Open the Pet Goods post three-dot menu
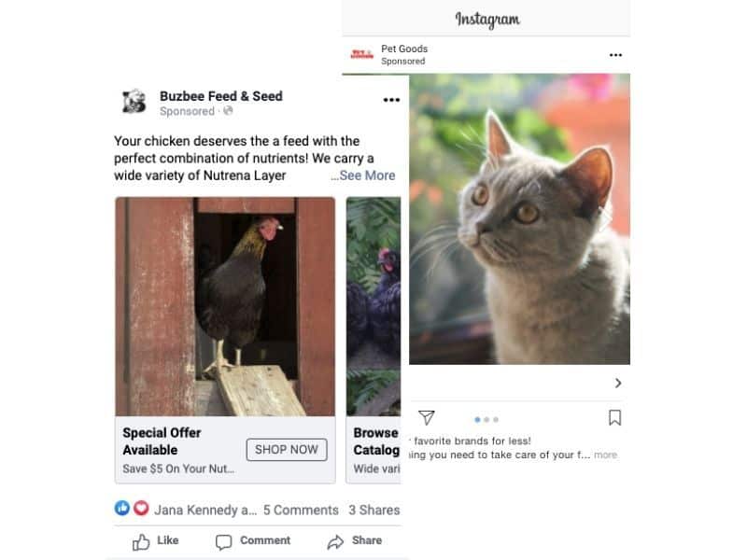The image size is (747, 560). click(x=615, y=55)
